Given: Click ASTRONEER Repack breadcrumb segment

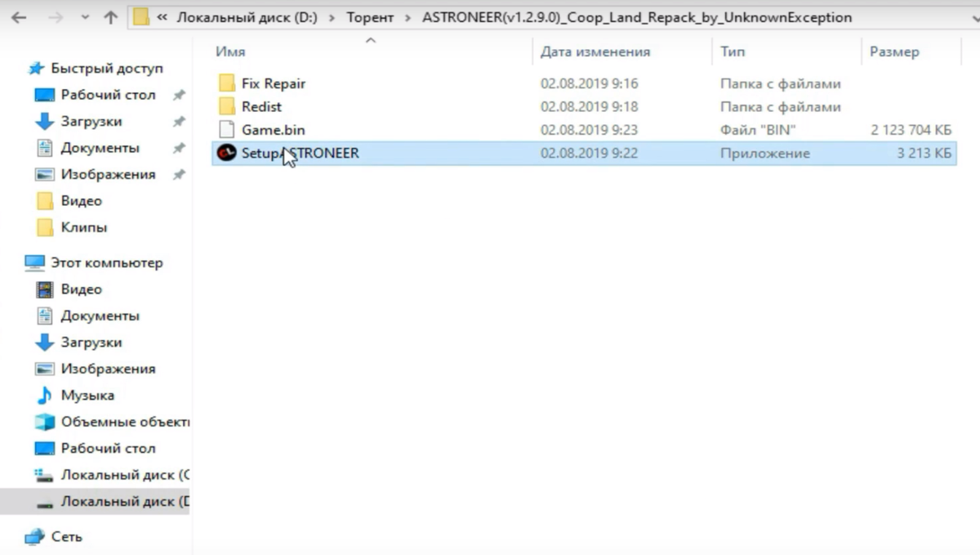Looking at the screenshot, I should coord(637,17).
